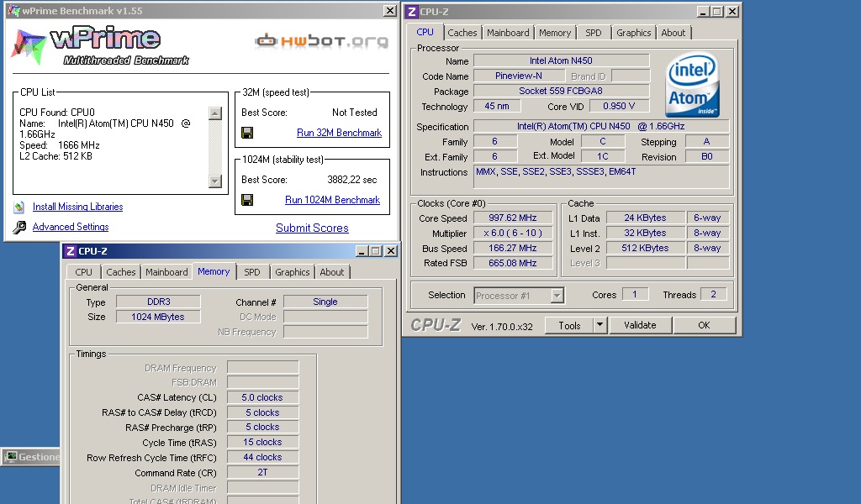Close the CPU-Z processor window

[732, 12]
